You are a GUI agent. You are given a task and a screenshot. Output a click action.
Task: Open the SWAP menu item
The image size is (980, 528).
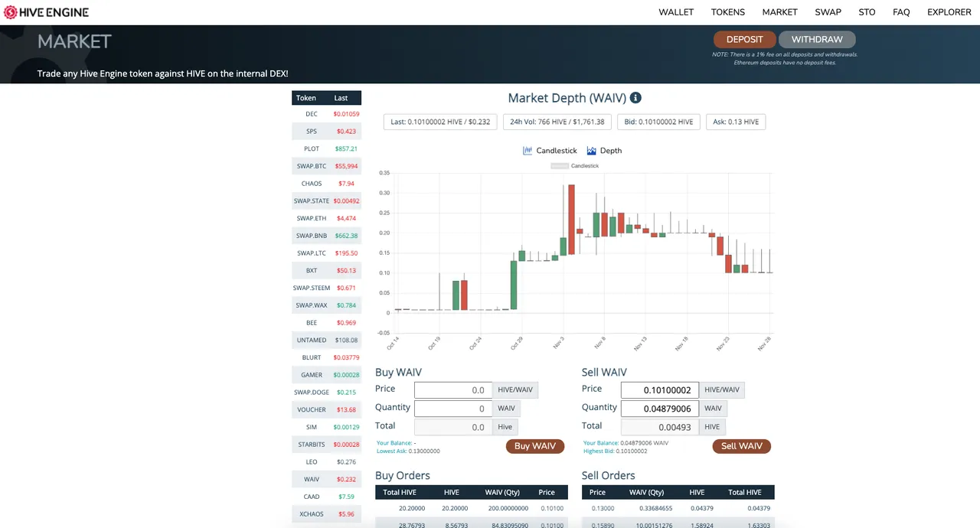pyautogui.click(x=828, y=12)
